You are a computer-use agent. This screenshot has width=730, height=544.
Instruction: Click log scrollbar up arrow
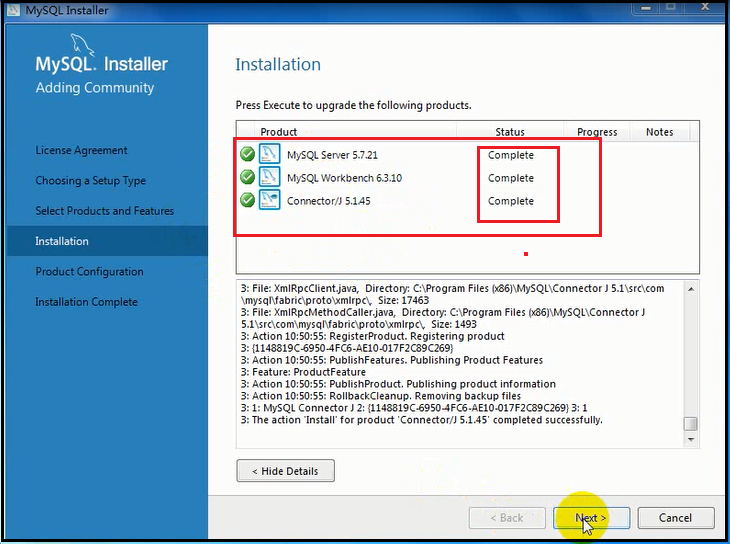691,289
